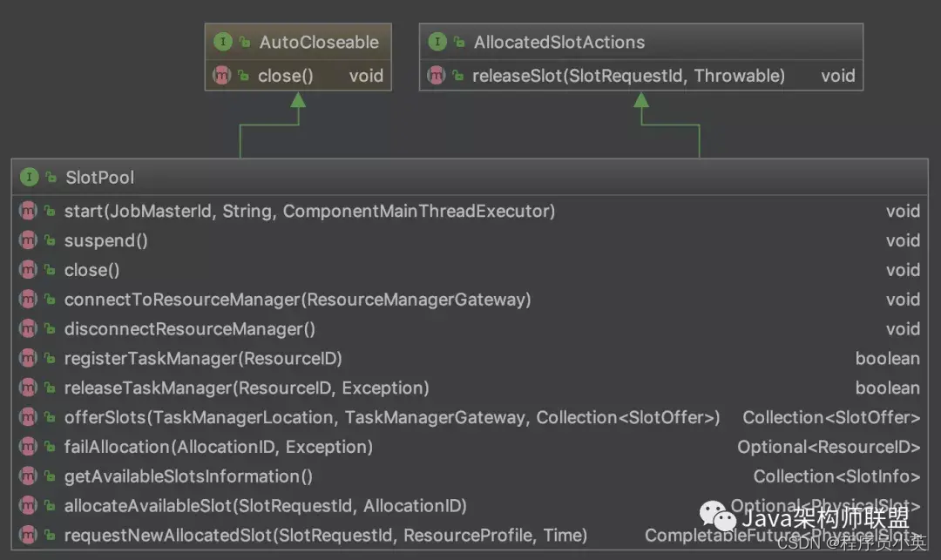
Task: Click the green interface icon beside SlotPool
Action: coord(29,177)
